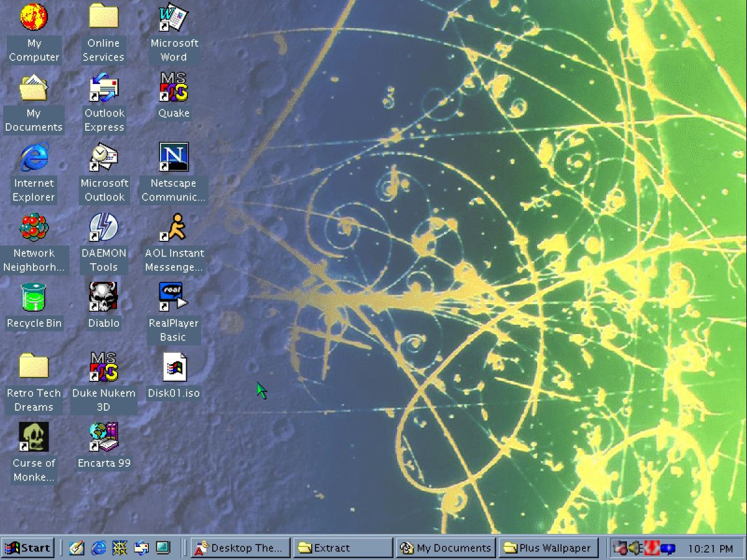
Task: Switch to the Extract taskbar window
Action: click(343, 548)
